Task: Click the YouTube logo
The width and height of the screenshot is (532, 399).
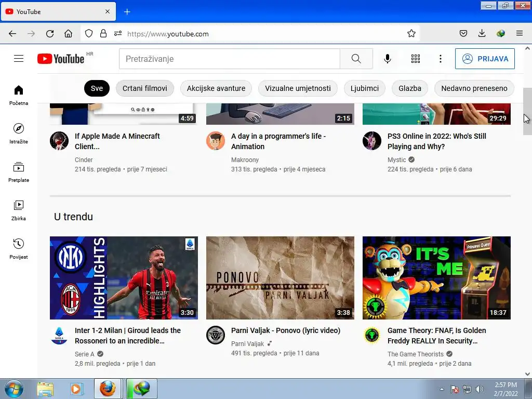Action: click(61, 59)
